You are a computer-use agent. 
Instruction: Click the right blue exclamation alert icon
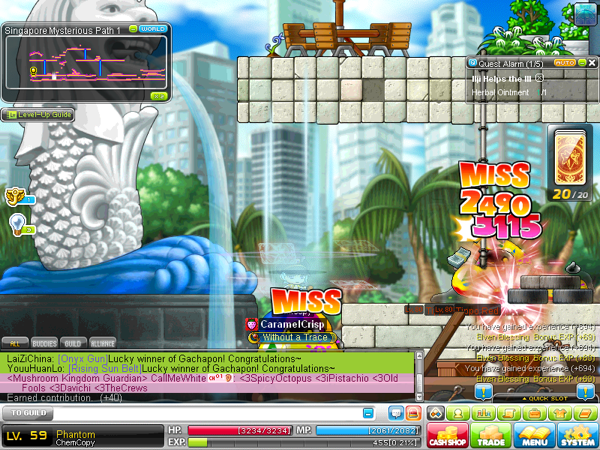coord(585,392)
